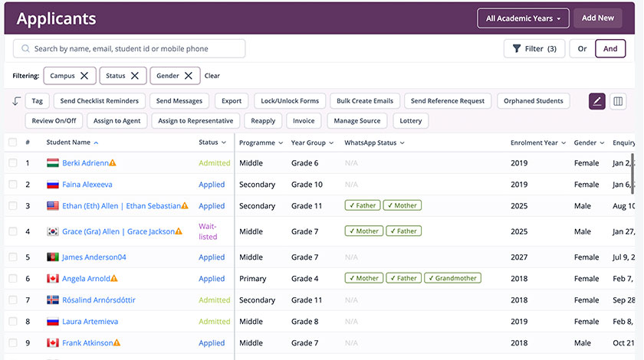644x360 pixels.
Task: Click the bulk action arrow icon
Action: point(16,101)
